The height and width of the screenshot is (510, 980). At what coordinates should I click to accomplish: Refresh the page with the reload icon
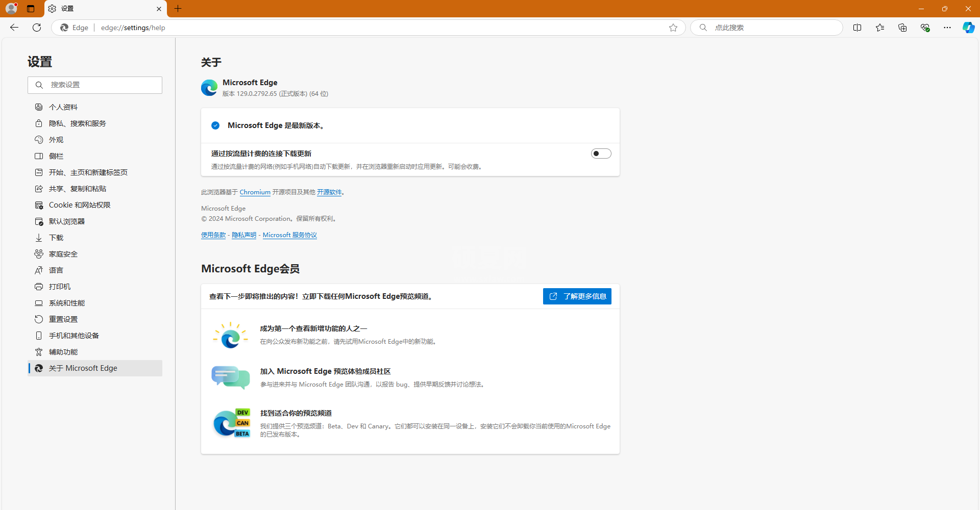(37, 28)
